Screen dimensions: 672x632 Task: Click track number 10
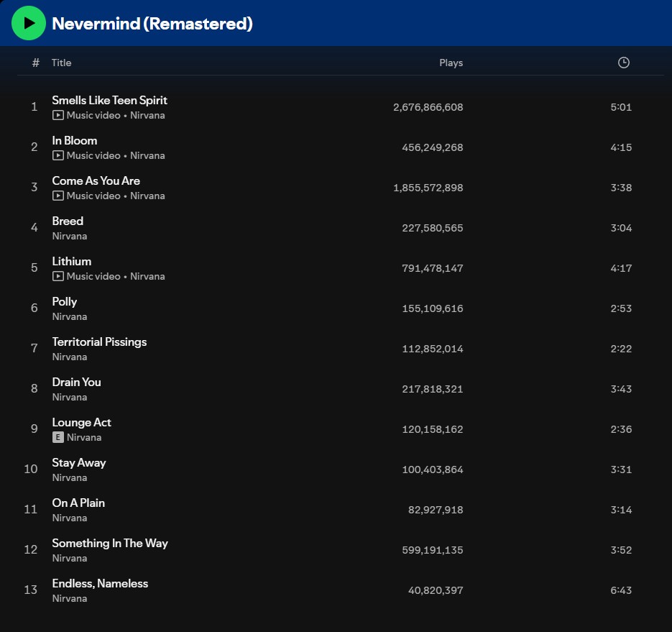(31, 470)
